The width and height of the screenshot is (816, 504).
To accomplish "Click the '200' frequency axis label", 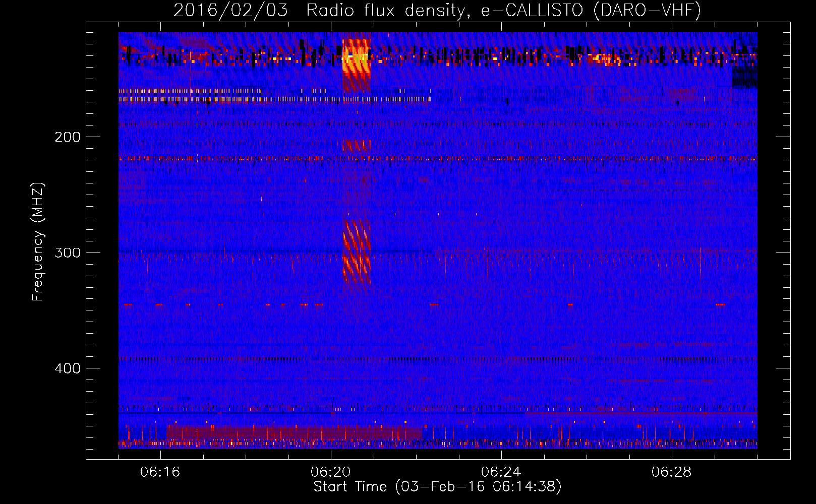I will (x=68, y=137).
